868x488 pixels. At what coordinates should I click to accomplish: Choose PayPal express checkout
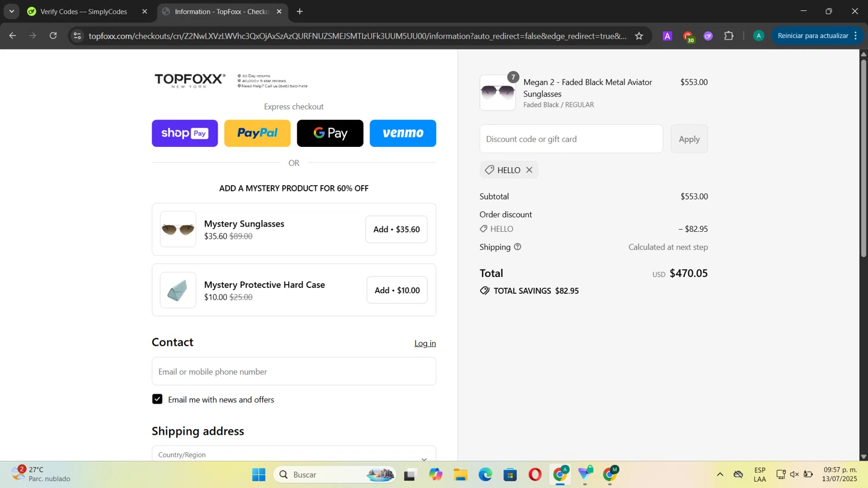258,134
